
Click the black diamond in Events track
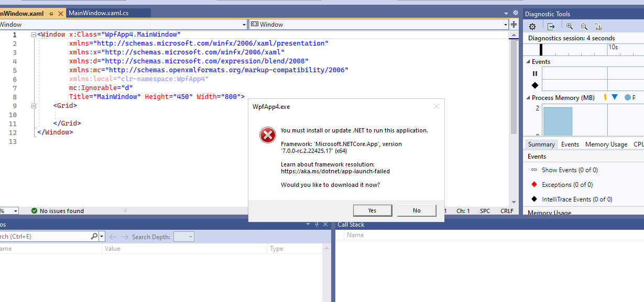(x=535, y=85)
